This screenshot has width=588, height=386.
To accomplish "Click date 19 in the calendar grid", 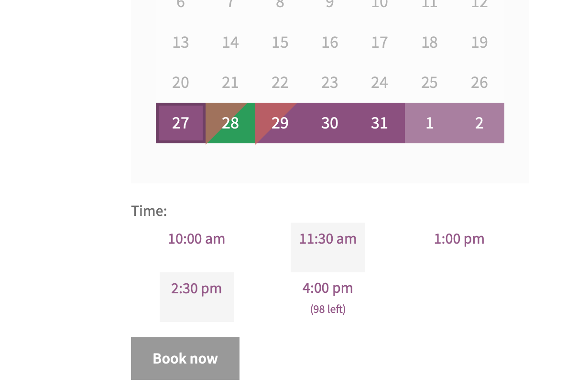I will click(x=479, y=42).
